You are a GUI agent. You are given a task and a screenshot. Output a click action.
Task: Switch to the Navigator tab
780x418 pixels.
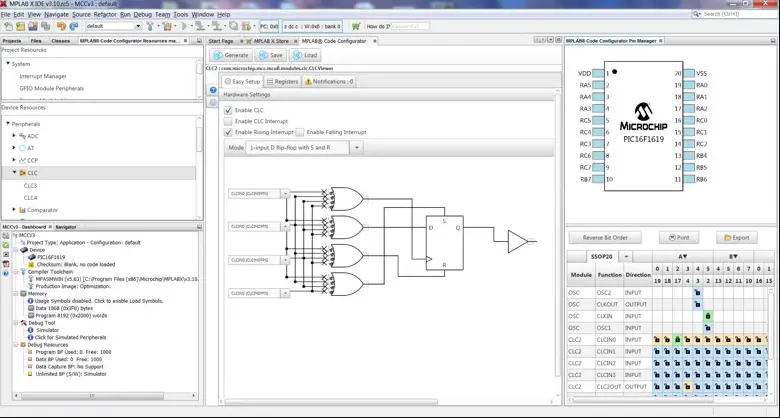coord(66,227)
